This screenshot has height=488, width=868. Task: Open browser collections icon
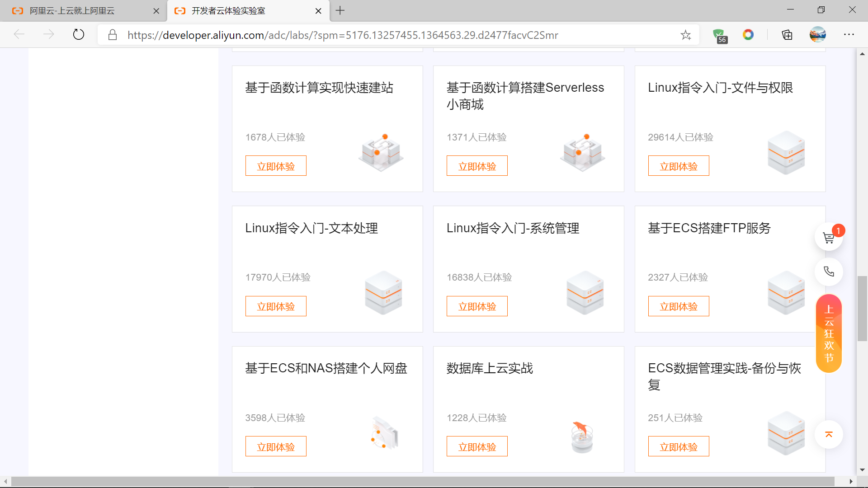click(787, 35)
